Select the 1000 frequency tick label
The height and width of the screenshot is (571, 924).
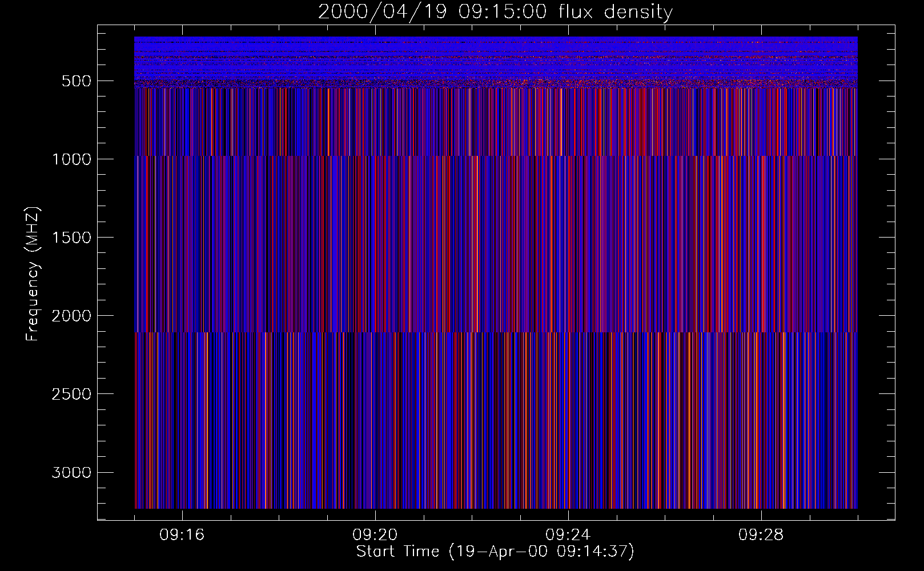(x=71, y=159)
